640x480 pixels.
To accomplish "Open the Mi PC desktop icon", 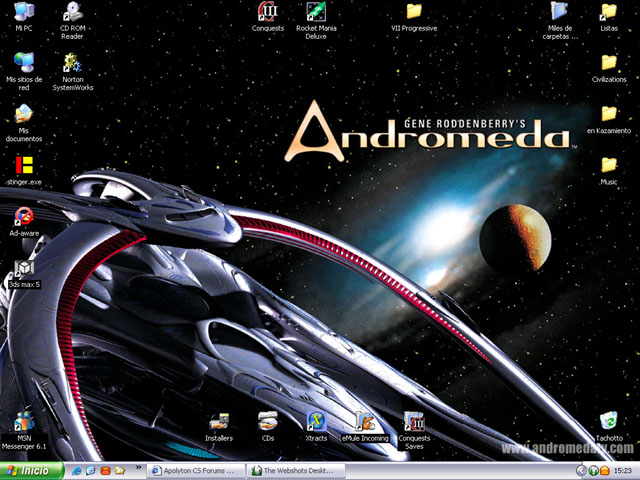I will [22, 13].
